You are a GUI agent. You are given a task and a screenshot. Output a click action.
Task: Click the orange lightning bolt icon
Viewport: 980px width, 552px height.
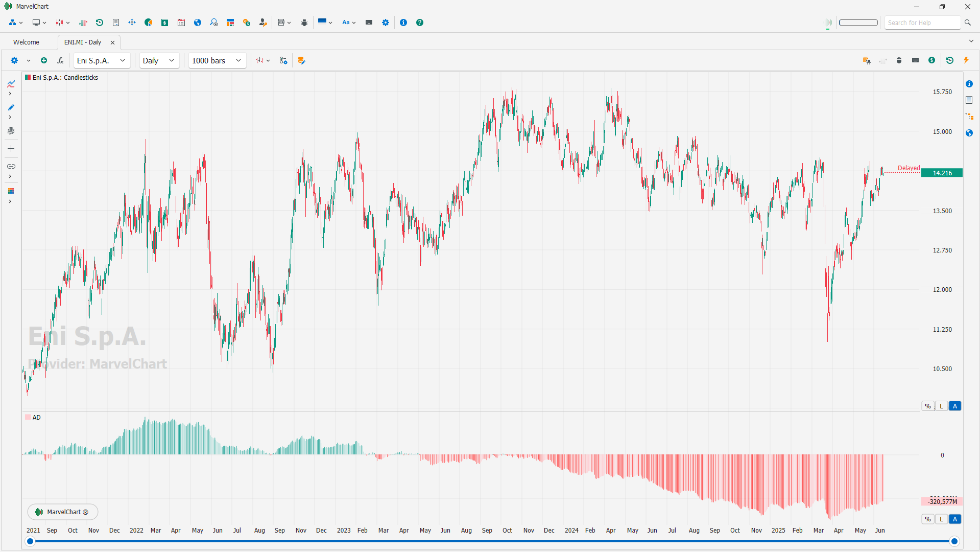tap(966, 60)
